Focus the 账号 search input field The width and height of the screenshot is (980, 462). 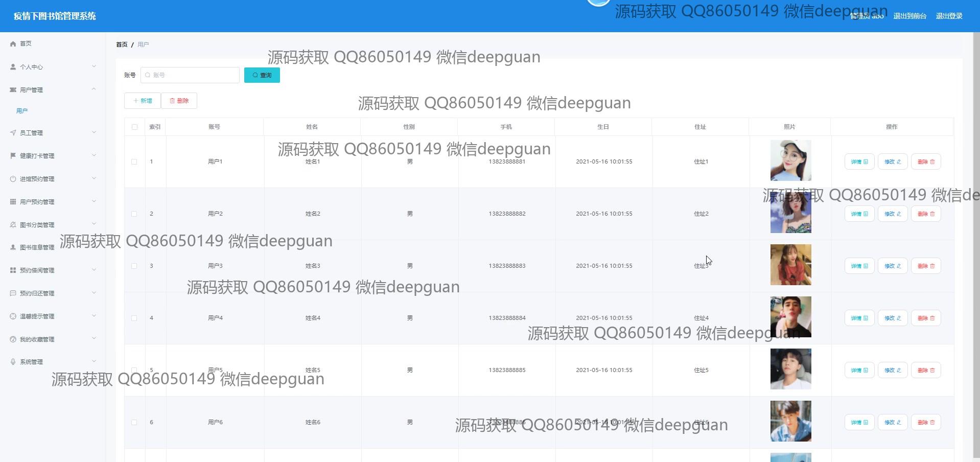[190, 75]
